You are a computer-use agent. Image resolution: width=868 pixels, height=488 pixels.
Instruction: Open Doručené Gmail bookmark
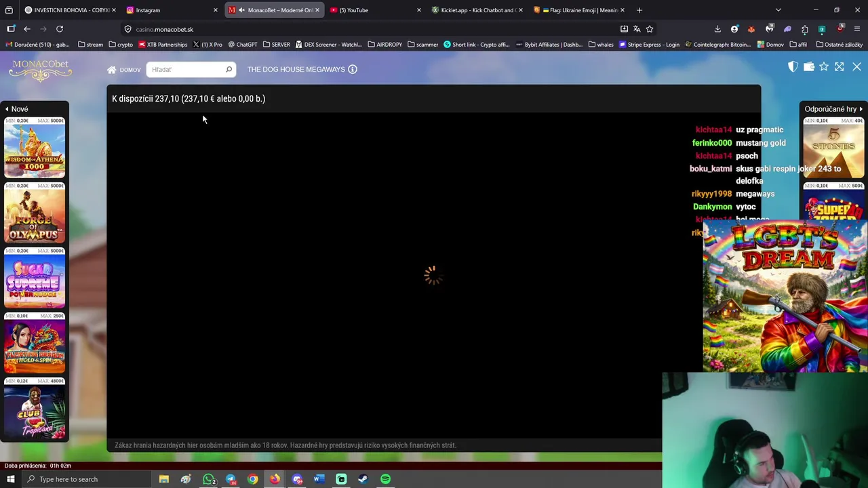[x=37, y=45]
